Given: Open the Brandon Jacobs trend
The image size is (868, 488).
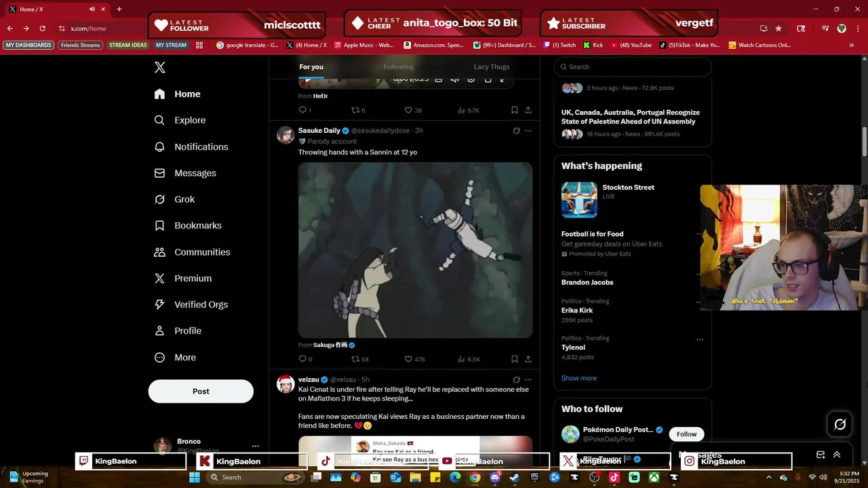Looking at the screenshot, I should pyautogui.click(x=587, y=282).
